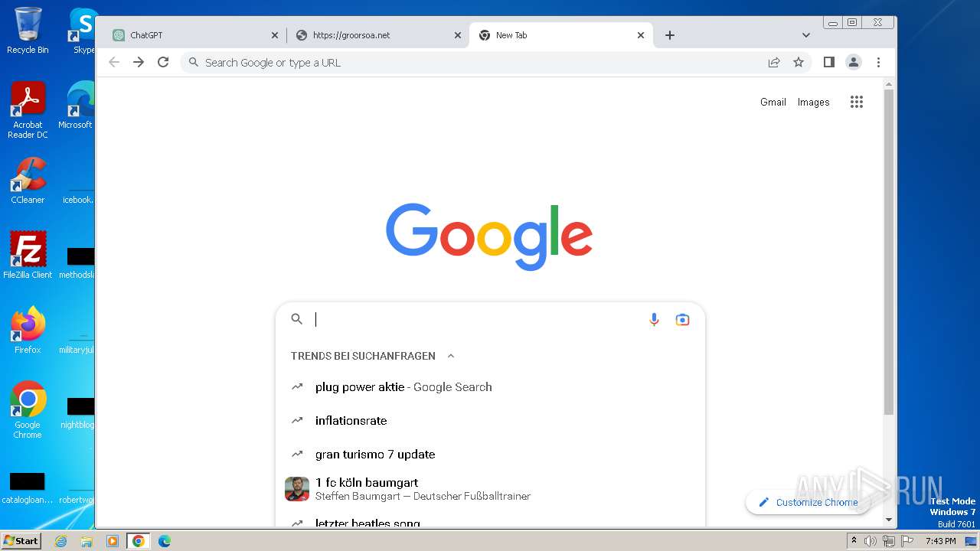The image size is (980, 551).
Task: Open Acrobat Reader DC desktop icon
Action: 28,110
